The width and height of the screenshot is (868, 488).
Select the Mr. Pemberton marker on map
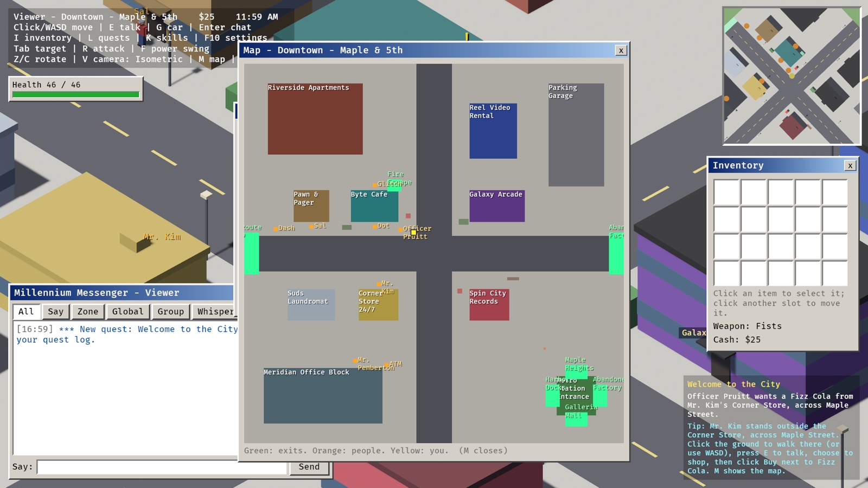(355, 361)
